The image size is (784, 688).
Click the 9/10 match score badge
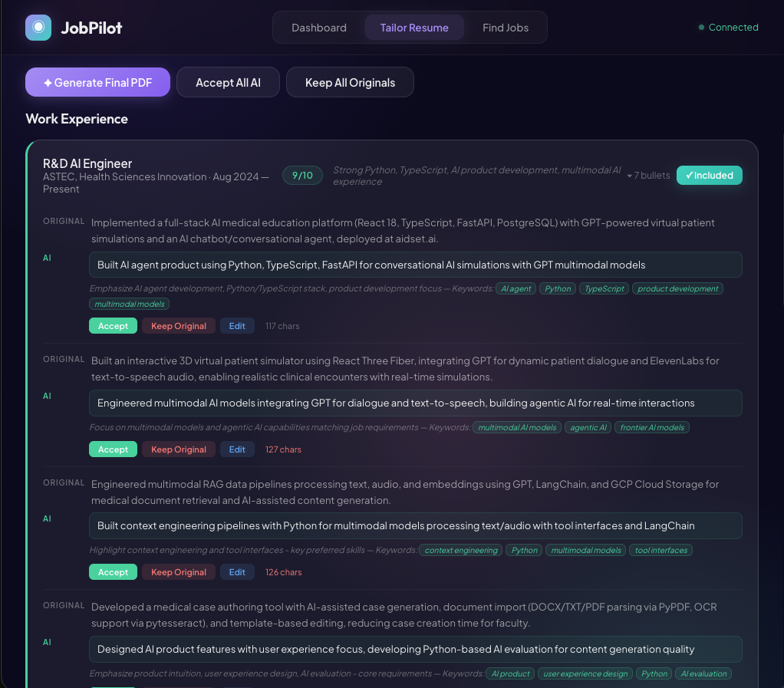click(x=302, y=175)
